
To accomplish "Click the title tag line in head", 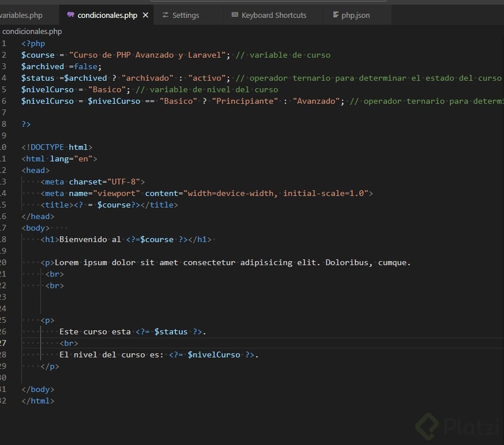I will [109, 205].
